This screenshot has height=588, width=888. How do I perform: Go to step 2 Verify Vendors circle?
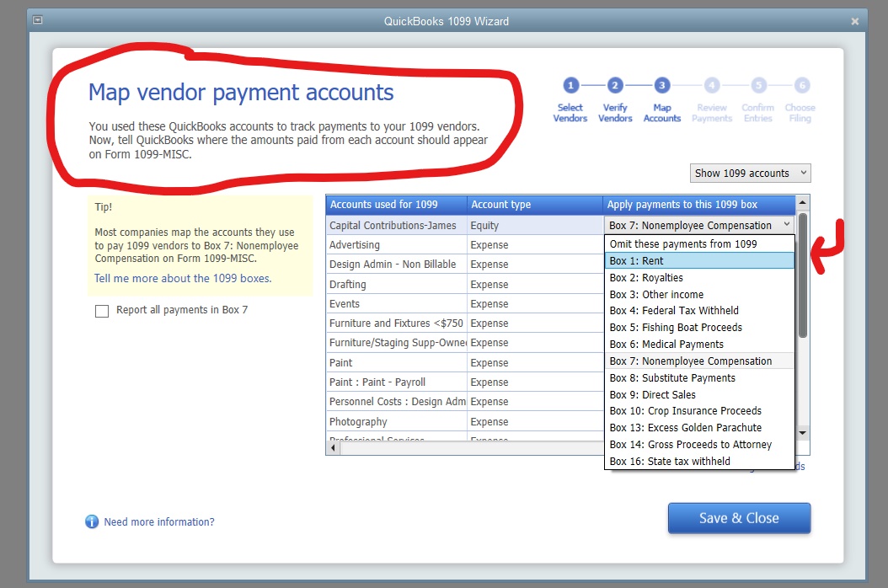[x=615, y=86]
